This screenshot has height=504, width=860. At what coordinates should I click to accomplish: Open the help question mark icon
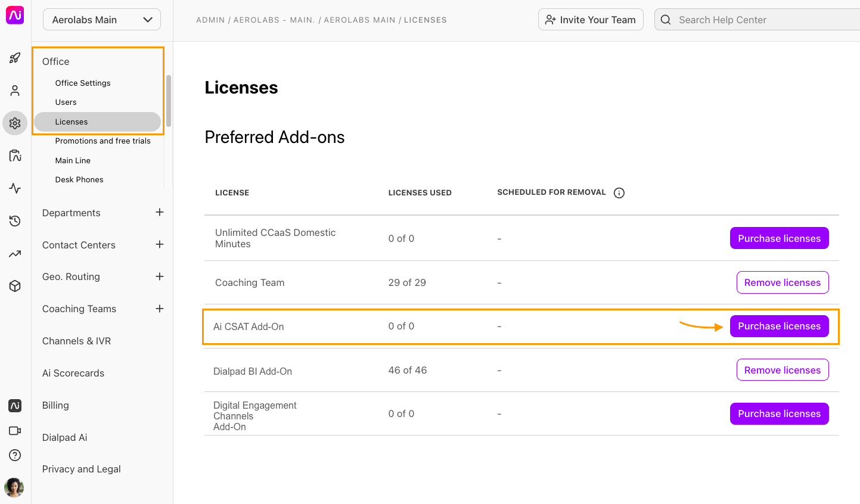pyautogui.click(x=15, y=455)
